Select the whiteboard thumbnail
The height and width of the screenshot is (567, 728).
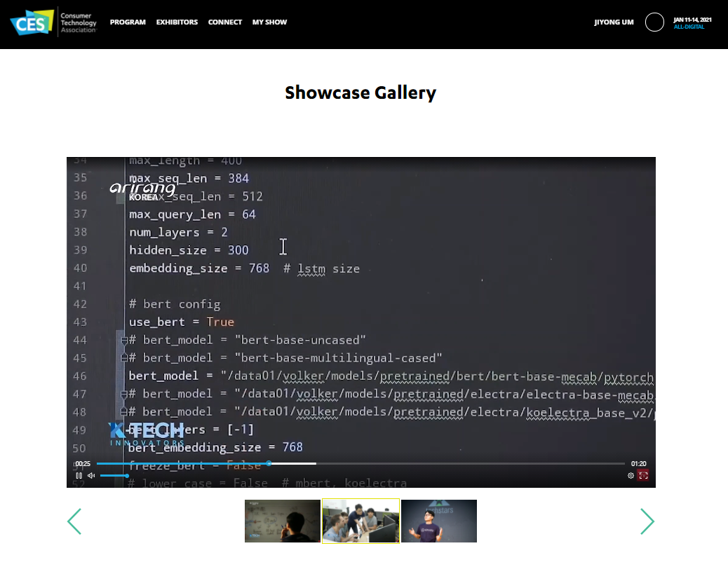[282, 521]
